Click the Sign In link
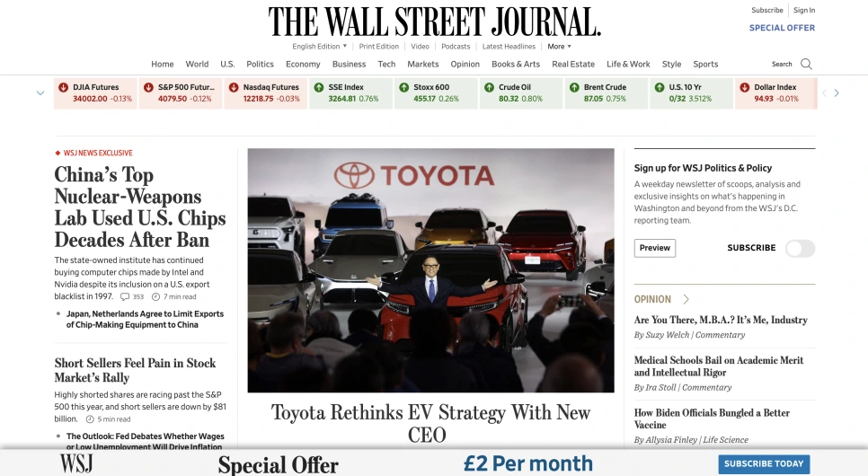Screen dimensions: 868x476 point(804,10)
